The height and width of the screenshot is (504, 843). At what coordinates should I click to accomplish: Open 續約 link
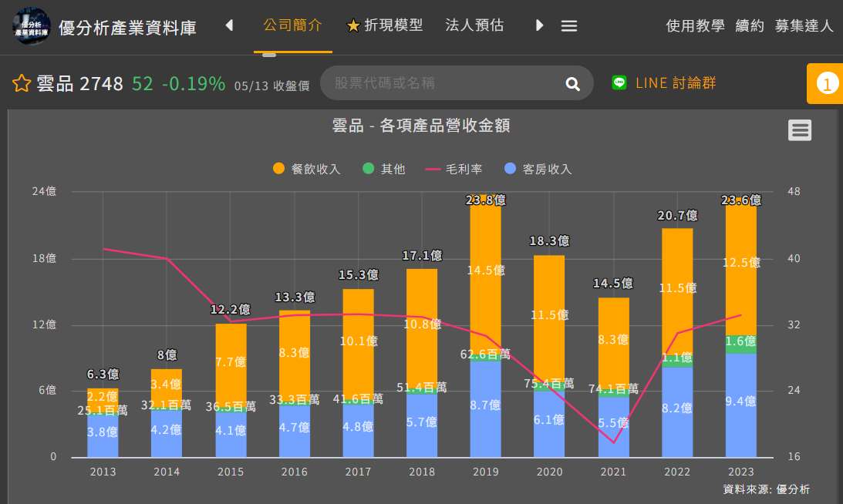pos(750,25)
